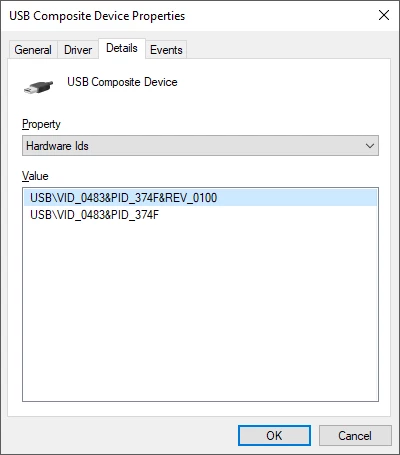Click the USB connector device icon
This screenshot has height=455, width=400.
[38, 87]
